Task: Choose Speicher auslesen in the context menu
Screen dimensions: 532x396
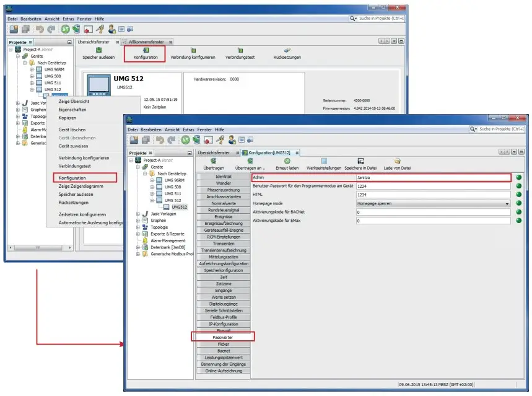Action: [76, 194]
